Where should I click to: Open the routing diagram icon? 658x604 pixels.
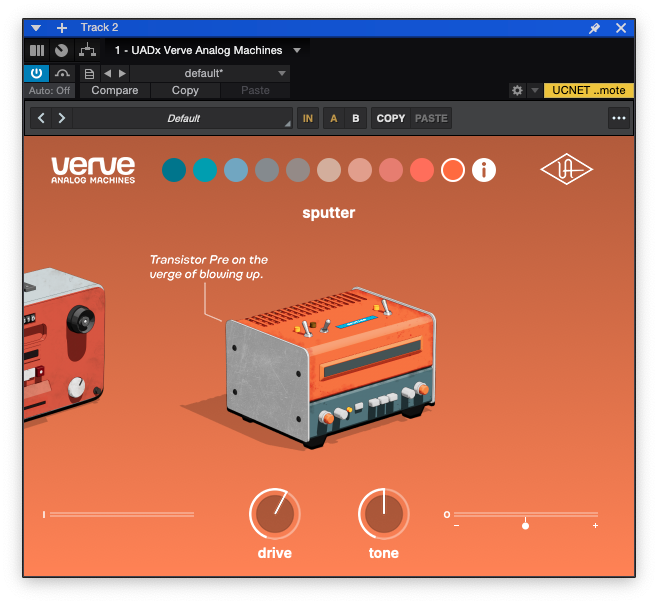pos(87,51)
